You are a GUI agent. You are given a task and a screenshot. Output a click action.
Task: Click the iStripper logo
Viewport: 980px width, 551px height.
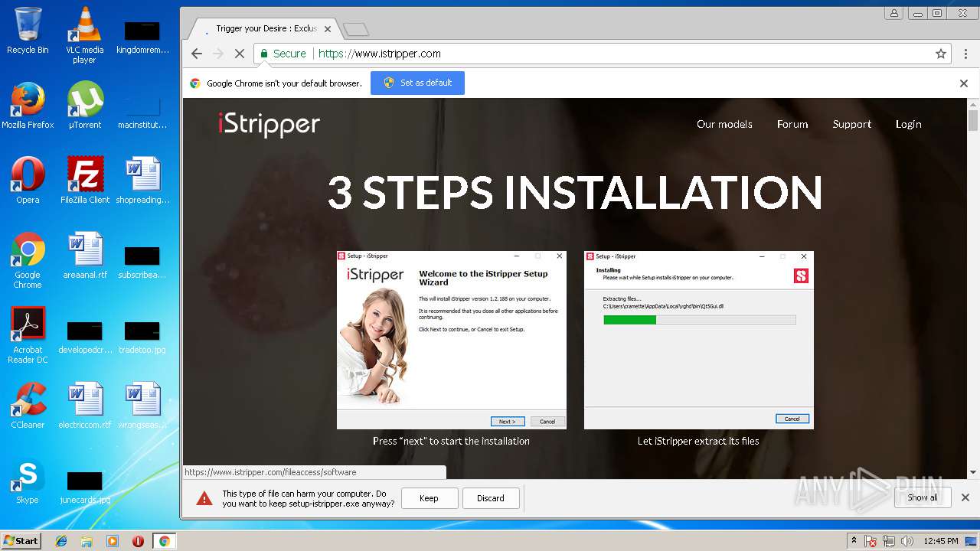tap(269, 124)
